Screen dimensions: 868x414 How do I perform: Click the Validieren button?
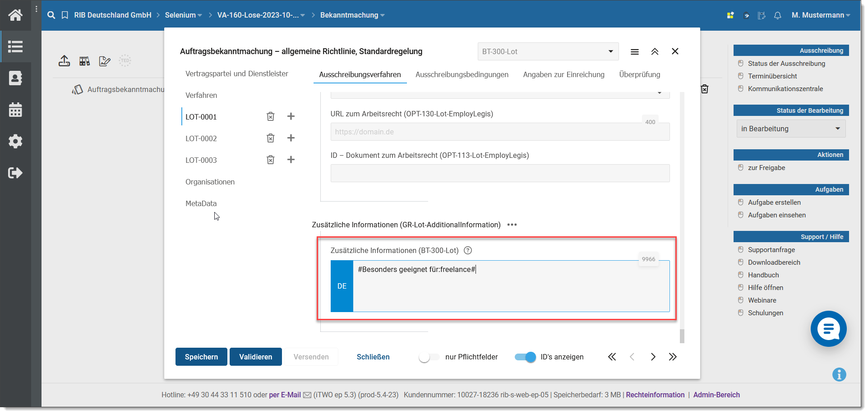[256, 357]
